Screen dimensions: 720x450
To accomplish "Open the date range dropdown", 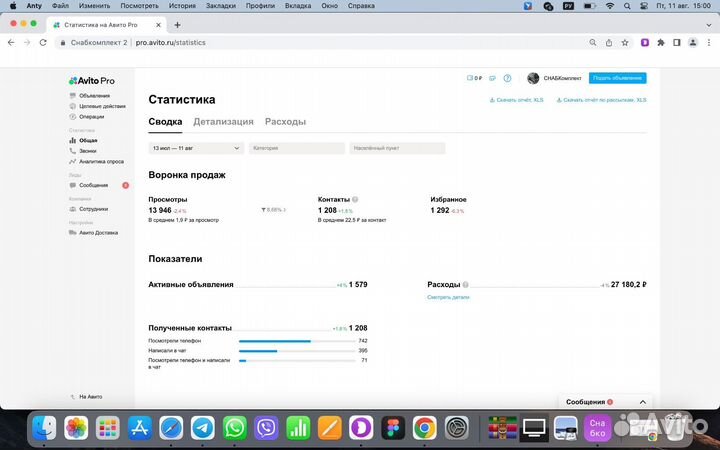I will point(196,148).
